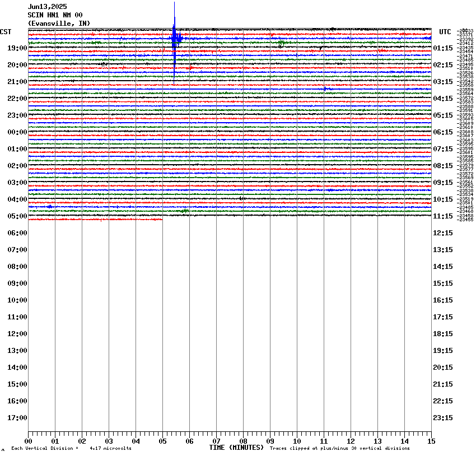Image resolution: width=476 pixels, height=456 pixels.
Task: Select the 17:00 CST time label
Action: tap(17, 418)
